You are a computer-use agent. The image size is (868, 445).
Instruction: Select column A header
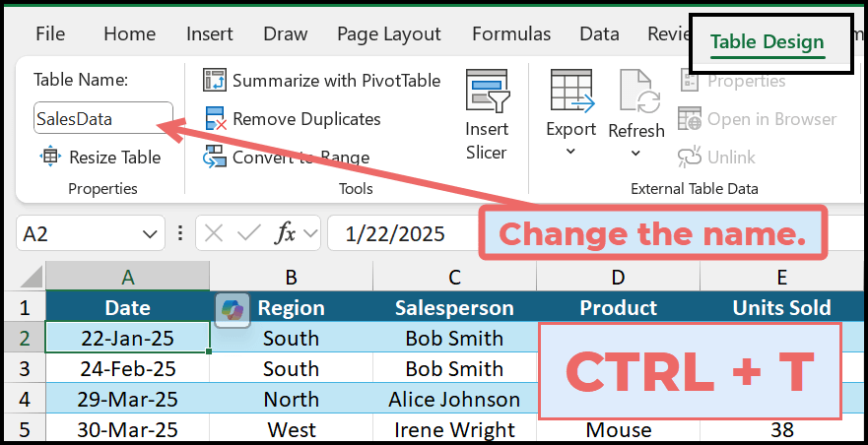click(127, 277)
